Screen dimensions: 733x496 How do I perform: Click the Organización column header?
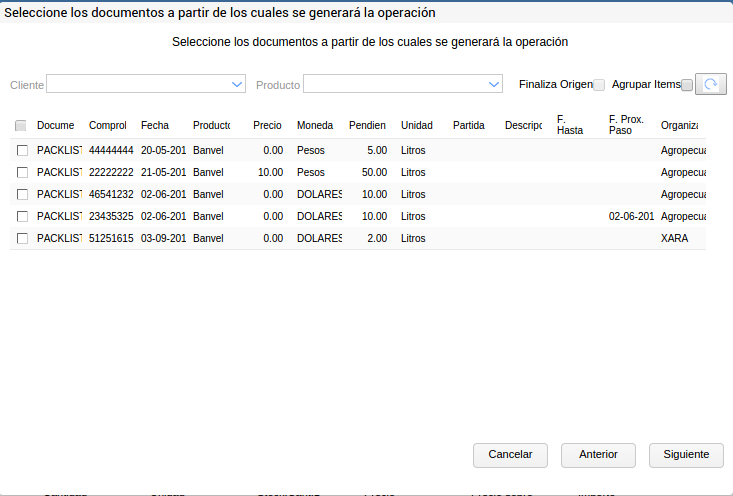pyautogui.click(x=679, y=125)
